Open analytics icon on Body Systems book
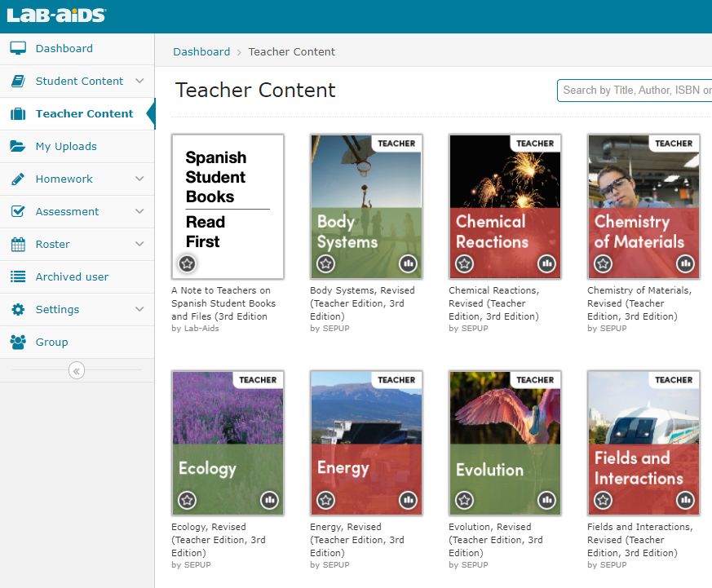712x588 pixels. coord(408,263)
